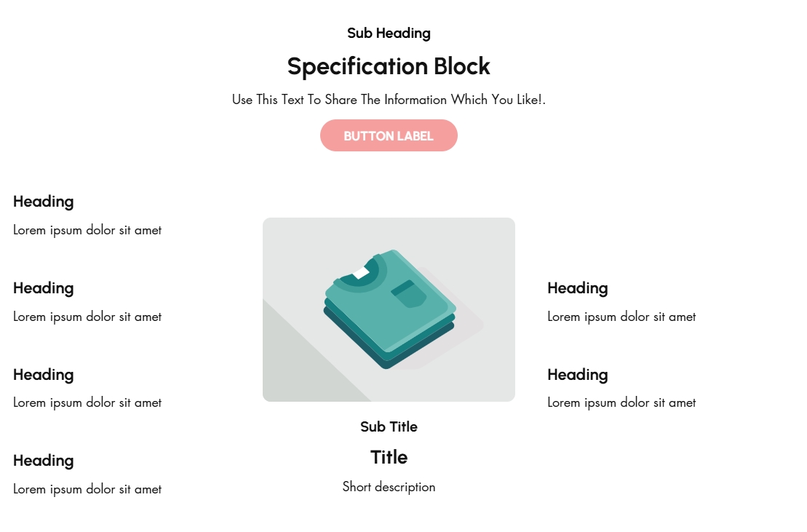Click the folded t-shirts product image

[389, 309]
